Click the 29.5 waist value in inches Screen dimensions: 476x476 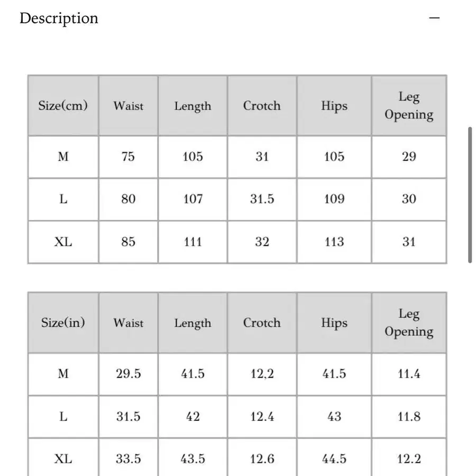pyautogui.click(x=128, y=374)
